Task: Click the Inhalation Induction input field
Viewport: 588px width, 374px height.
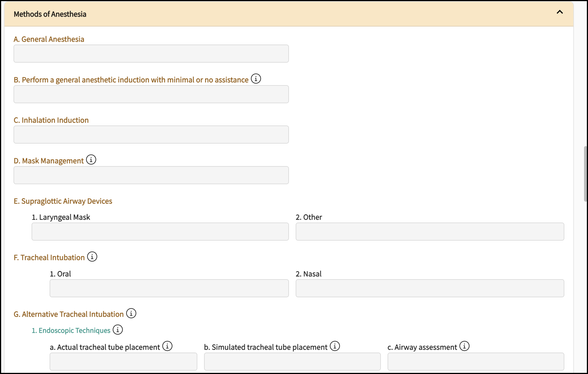Action: point(151,135)
